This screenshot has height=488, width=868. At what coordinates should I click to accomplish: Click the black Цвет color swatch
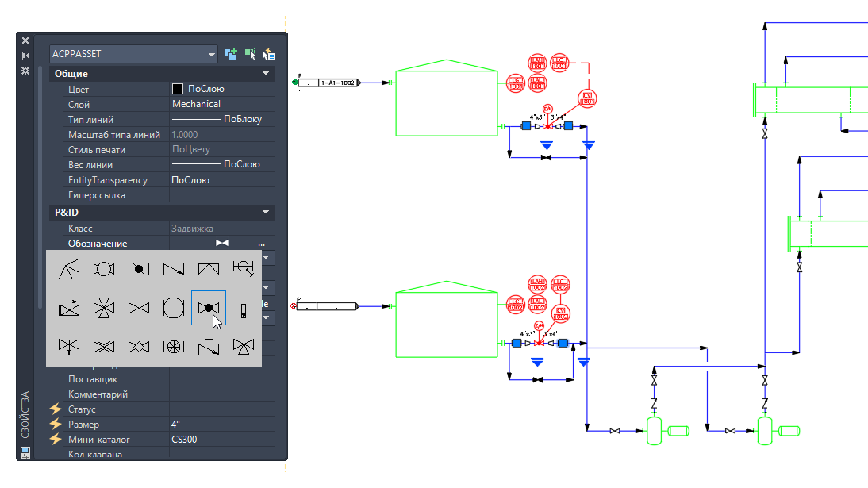pos(178,89)
